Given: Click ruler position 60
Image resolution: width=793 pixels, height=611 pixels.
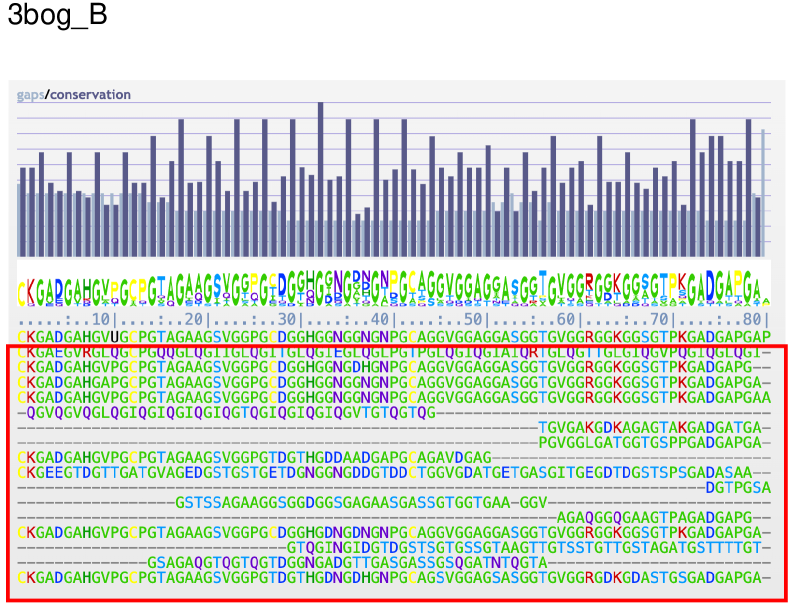Looking at the screenshot, I should [566, 319].
